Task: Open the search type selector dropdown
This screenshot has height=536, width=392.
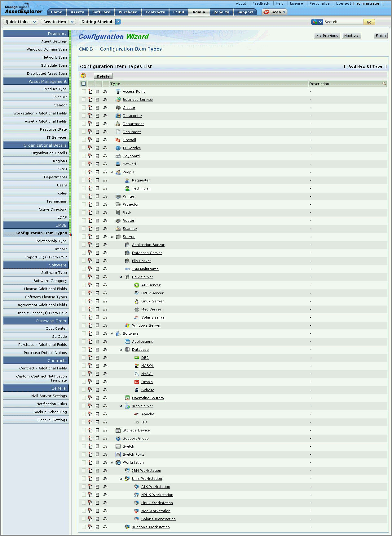Action: pos(317,22)
